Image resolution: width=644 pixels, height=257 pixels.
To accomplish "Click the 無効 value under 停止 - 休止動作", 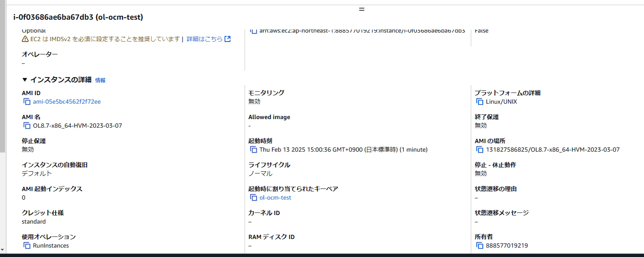I will pos(481,174).
